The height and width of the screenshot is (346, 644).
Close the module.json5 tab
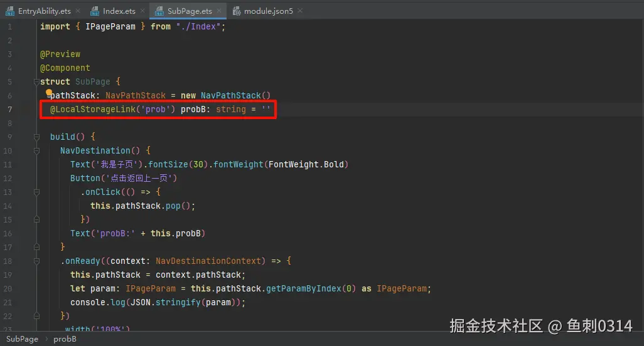tap(300, 11)
